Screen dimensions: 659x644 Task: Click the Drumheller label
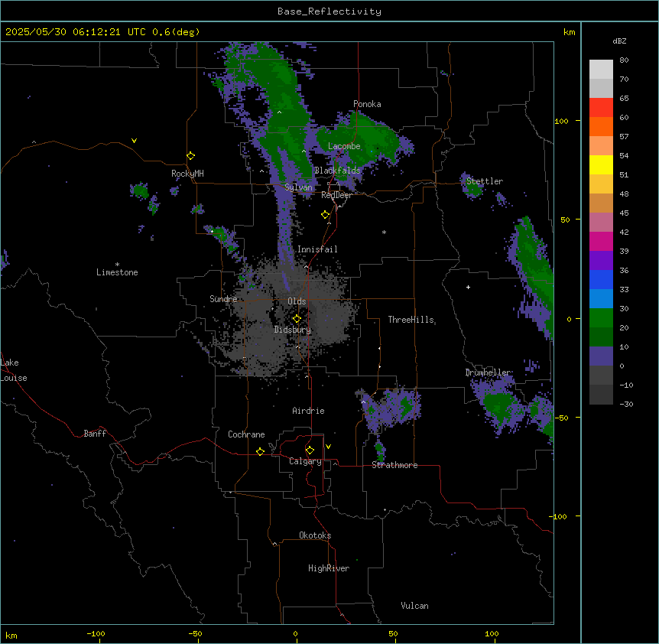tap(488, 372)
